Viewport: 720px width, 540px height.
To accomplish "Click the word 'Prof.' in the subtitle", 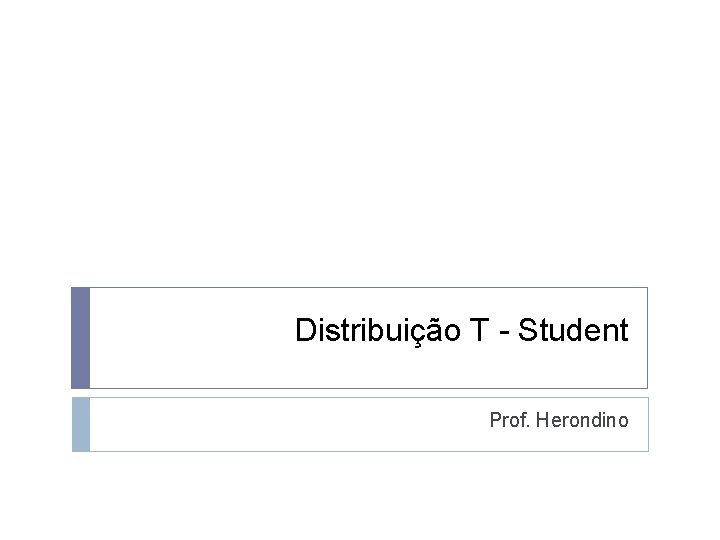I will coord(509,421).
